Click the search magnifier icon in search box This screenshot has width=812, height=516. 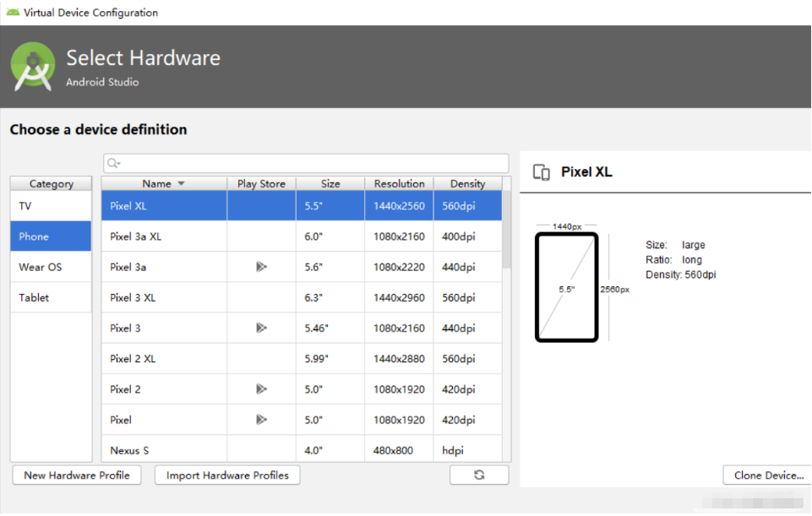[x=113, y=163]
